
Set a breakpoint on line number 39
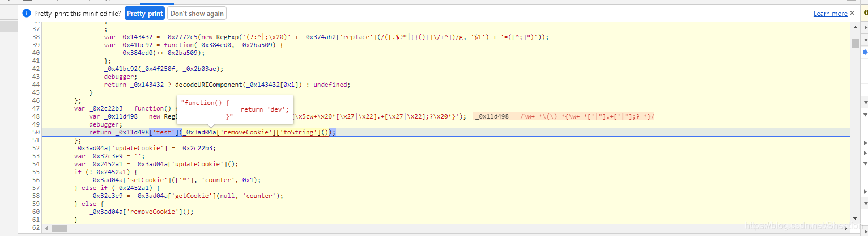pos(36,45)
